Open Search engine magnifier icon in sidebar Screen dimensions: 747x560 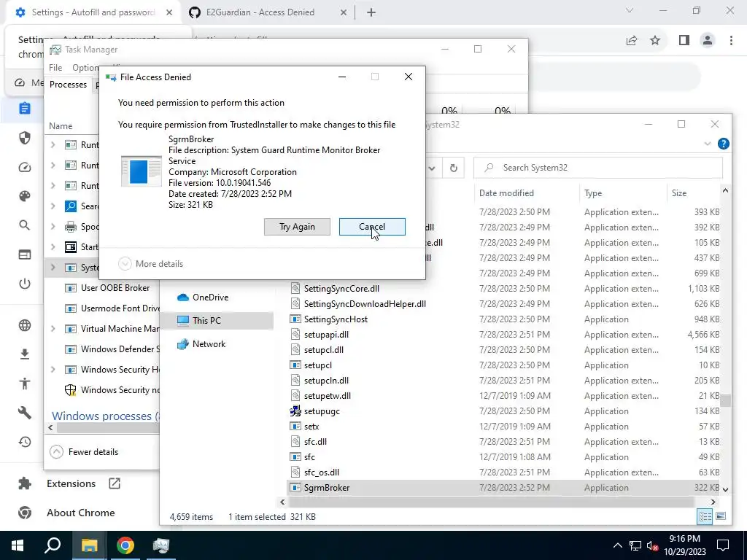point(25,225)
